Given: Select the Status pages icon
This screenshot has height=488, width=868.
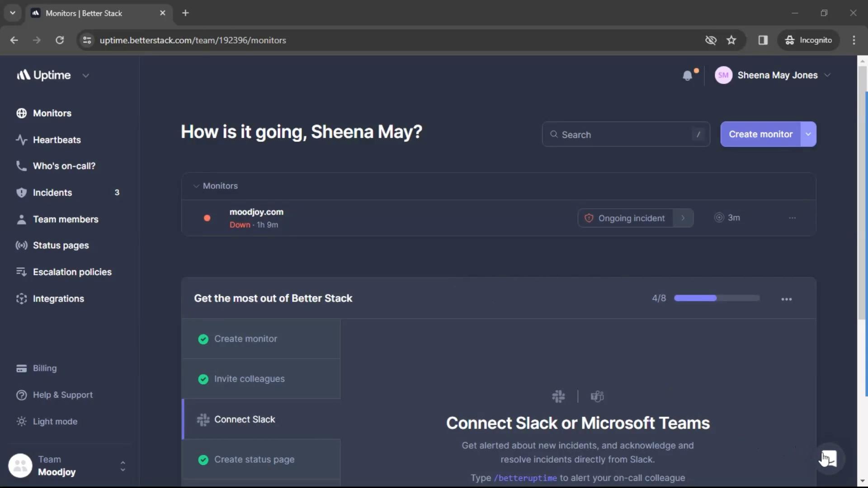Looking at the screenshot, I should coord(21,245).
